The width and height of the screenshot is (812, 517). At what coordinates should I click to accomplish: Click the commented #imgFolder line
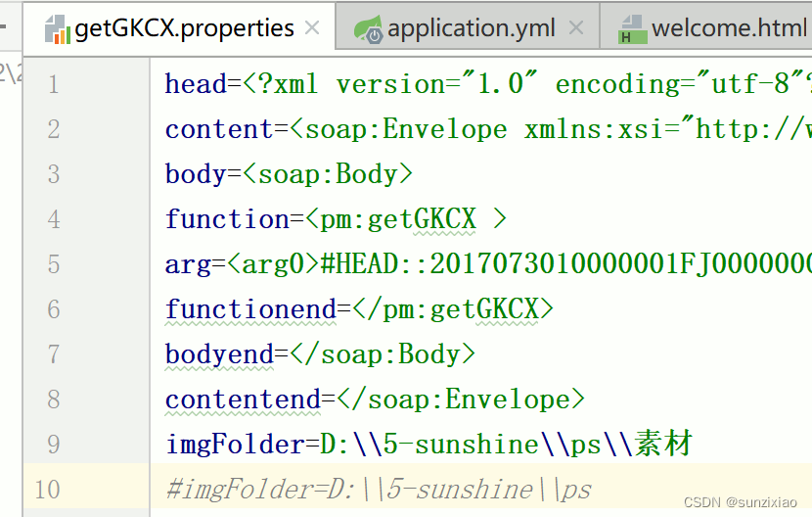click(379, 490)
